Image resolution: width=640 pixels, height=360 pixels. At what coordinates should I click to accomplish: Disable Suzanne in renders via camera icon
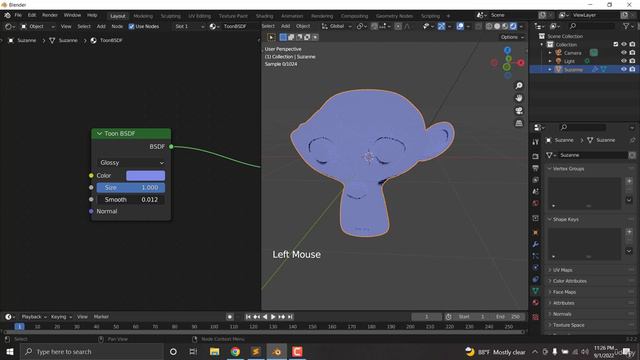pyautogui.click(x=632, y=69)
